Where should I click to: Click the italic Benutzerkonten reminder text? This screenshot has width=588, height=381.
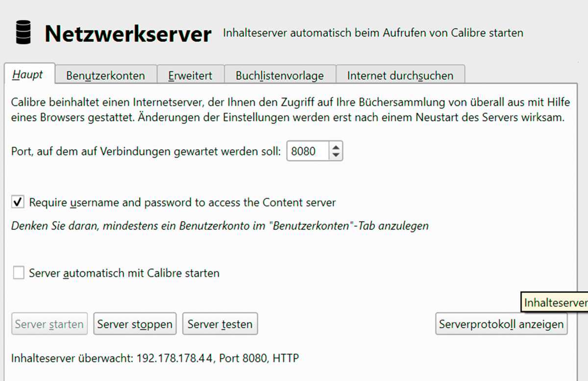(x=219, y=225)
